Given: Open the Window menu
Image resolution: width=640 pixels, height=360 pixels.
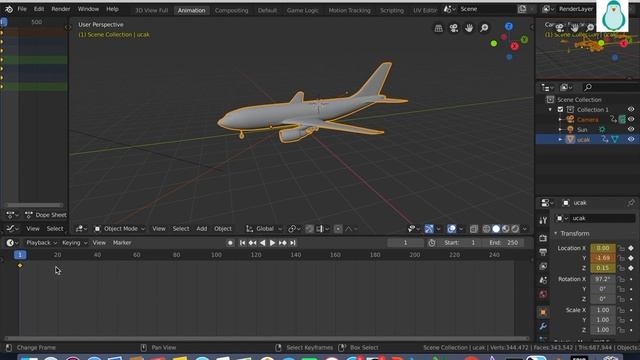Looking at the screenshot, I should click(88, 9).
